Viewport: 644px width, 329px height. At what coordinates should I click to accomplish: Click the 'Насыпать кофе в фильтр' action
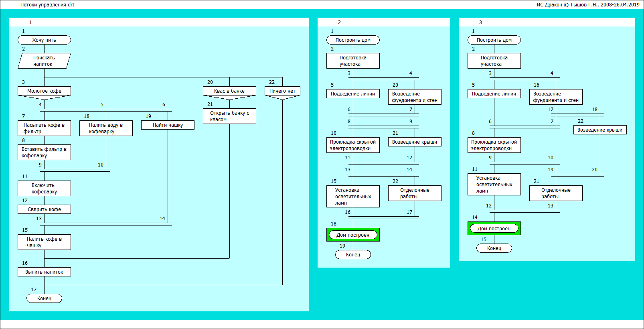(44, 128)
